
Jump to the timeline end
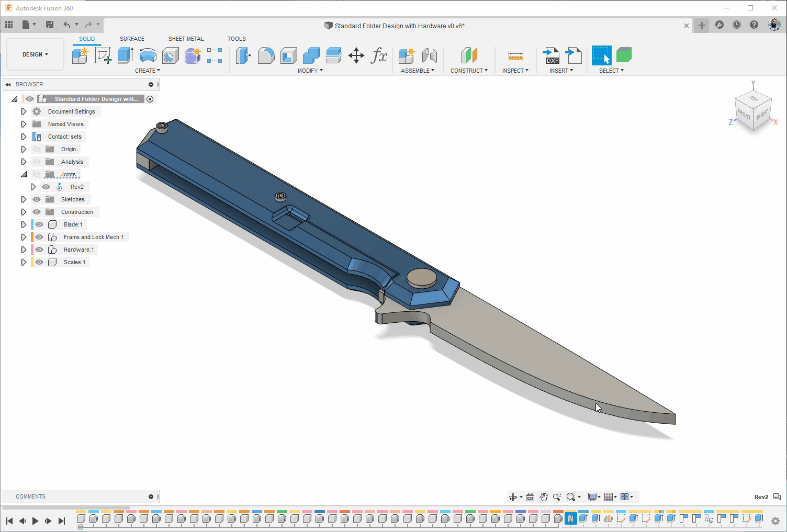tap(62, 521)
